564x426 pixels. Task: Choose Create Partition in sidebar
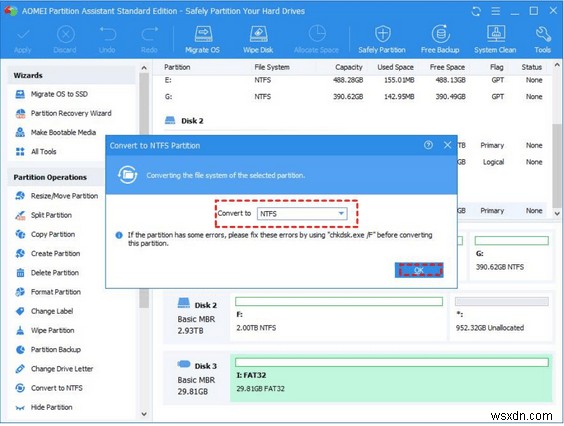(48, 254)
